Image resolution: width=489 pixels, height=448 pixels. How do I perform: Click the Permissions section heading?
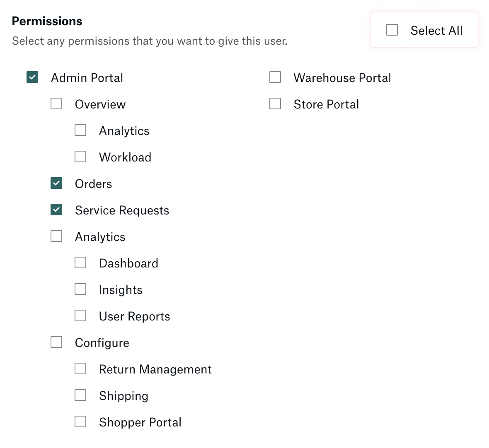point(47,21)
